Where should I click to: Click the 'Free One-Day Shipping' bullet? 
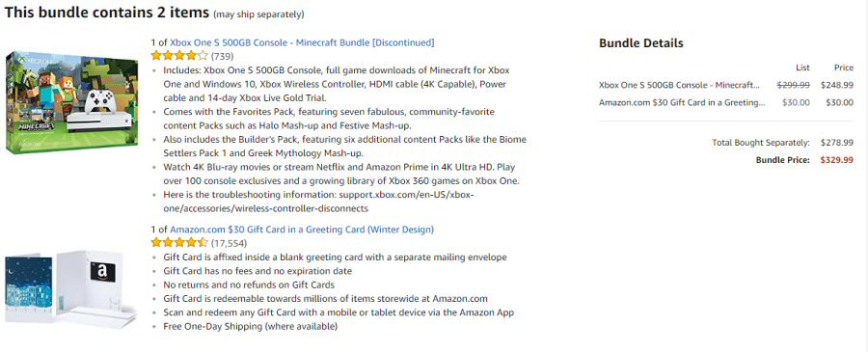[x=250, y=327]
